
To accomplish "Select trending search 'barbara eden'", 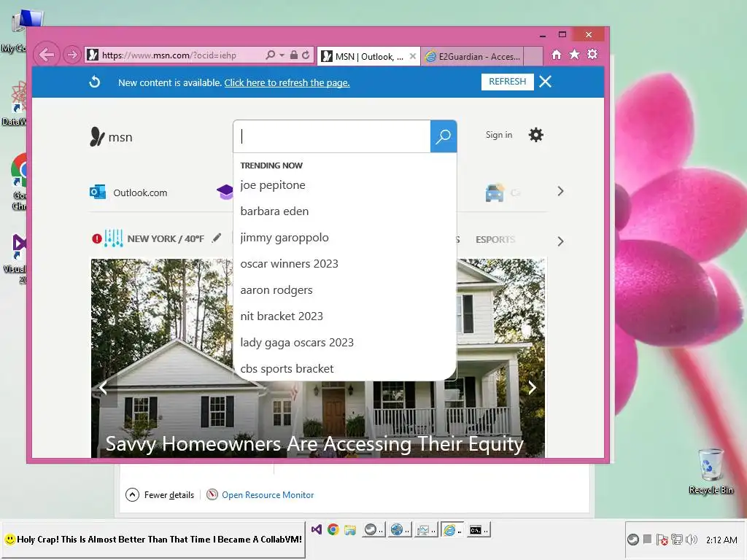I will [x=274, y=211].
